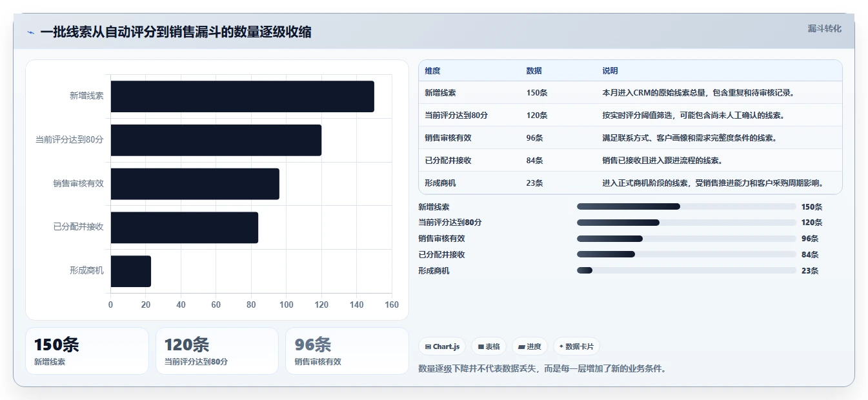The width and height of the screenshot is (868, 400).
Task: Click the 已分配并接收 y-axis label on the chart
Action: [78, 228]
